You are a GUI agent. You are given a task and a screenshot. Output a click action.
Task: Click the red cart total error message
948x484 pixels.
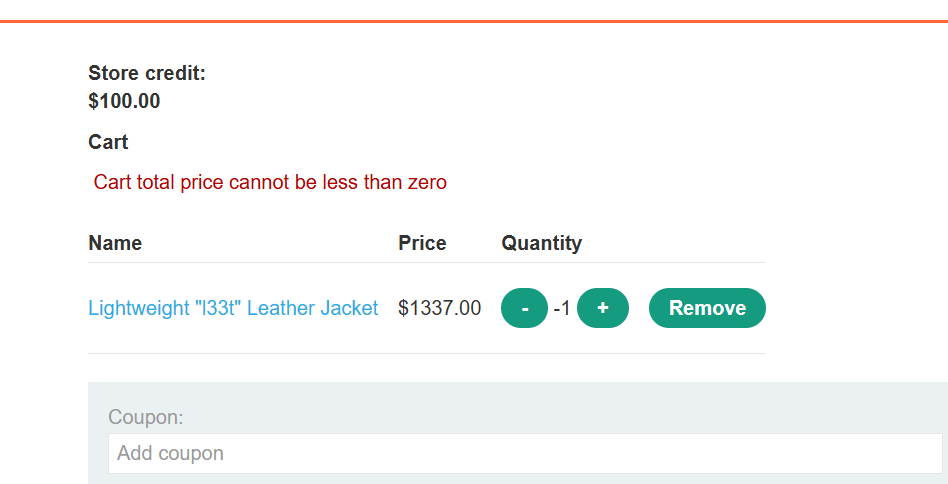(270, 182)
